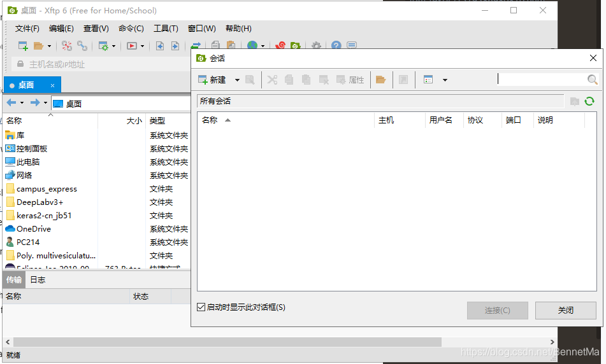Open the 命令(C) menu
Viewport: 606px width, 364px height.
click(131, 29)
